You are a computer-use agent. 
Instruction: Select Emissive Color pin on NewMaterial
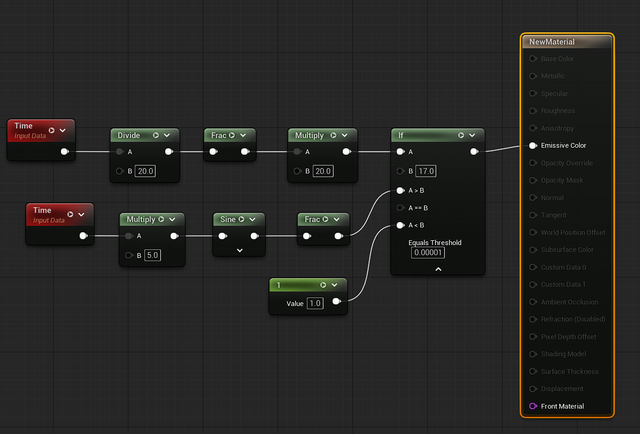pyautogui.click(x=533, y=145)
